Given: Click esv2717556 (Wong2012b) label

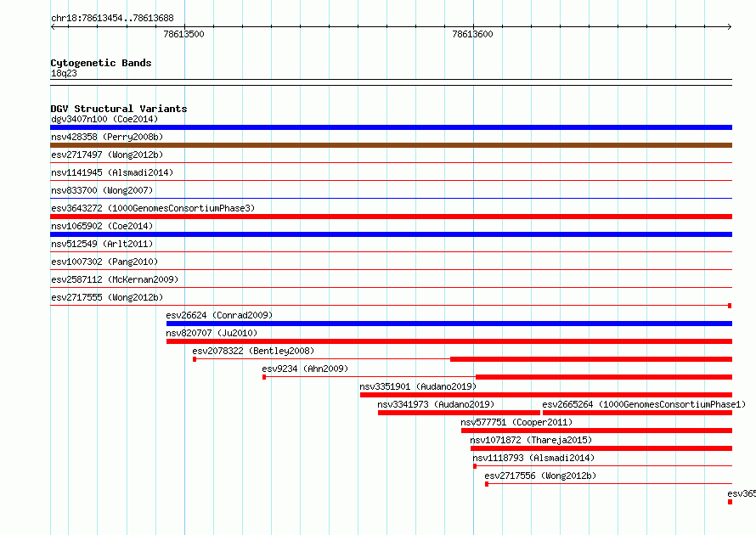Looking at the screenshot, I should coord(540,476).
